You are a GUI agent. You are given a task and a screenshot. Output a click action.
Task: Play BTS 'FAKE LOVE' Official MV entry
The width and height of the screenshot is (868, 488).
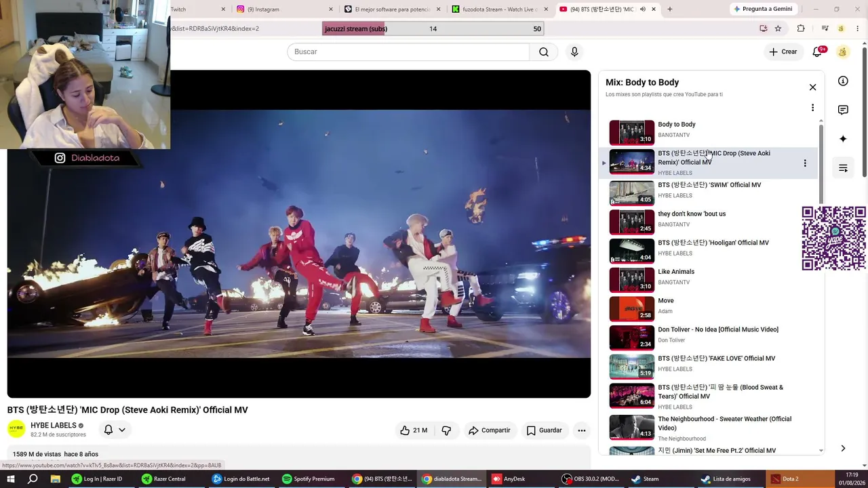(707, 367)
